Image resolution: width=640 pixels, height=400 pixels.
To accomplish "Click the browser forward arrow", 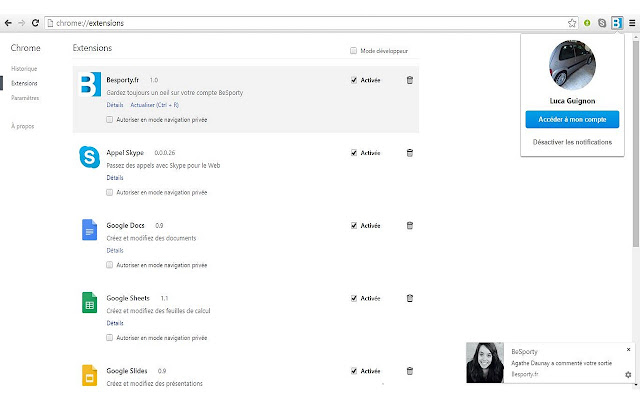I will [x=22, y=23].
